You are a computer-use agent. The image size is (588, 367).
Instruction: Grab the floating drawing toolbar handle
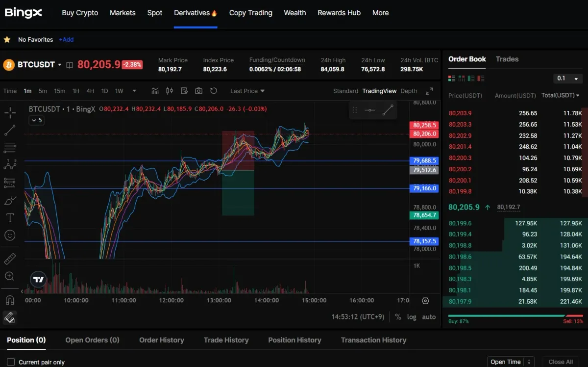point(355,110)
